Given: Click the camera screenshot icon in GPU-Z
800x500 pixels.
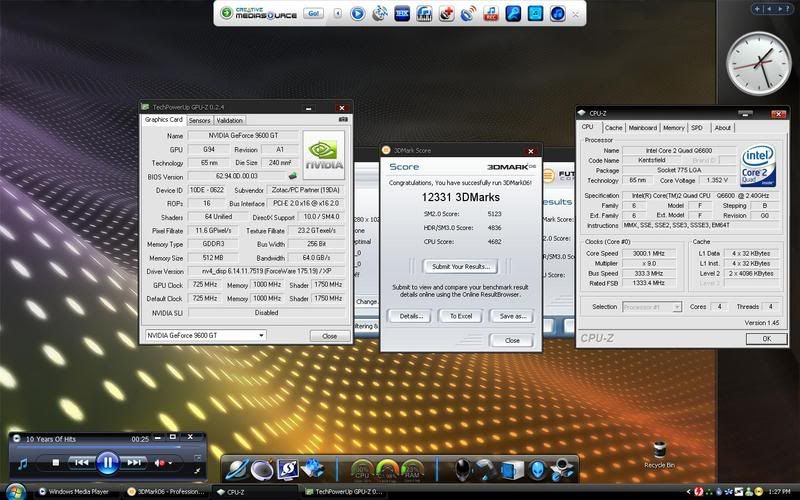Looking at the screenshot, I should 344,120.
